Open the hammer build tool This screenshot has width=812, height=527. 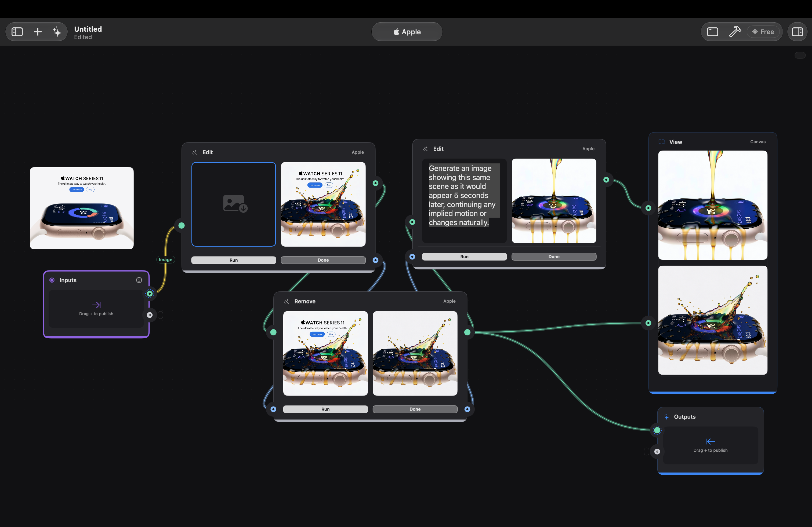[x=735, y=32]
